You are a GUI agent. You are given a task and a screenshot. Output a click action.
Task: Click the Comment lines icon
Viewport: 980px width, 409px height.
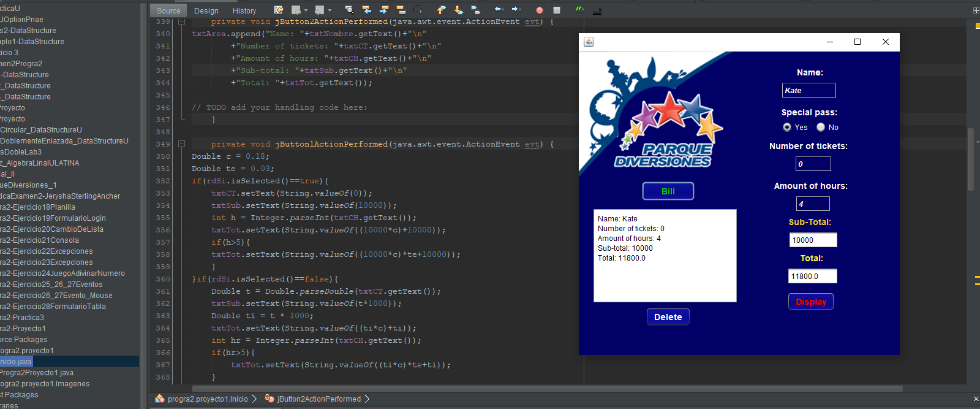579,9
